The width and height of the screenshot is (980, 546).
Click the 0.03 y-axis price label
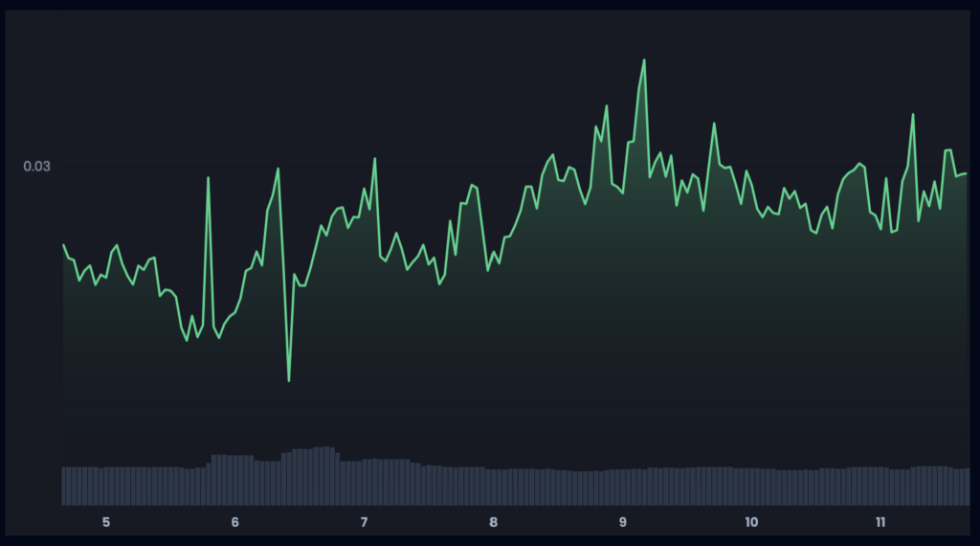pyautogui.click(x=36, y=166)
